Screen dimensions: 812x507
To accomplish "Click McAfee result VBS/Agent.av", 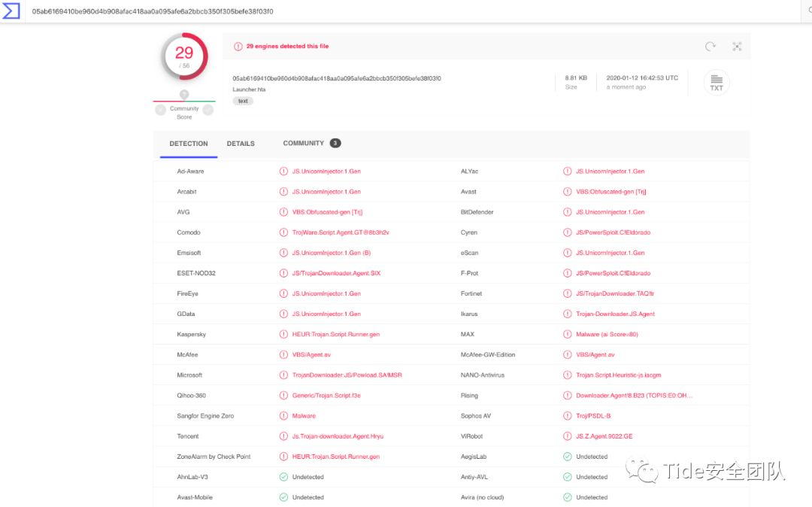I will click(311, 355).
